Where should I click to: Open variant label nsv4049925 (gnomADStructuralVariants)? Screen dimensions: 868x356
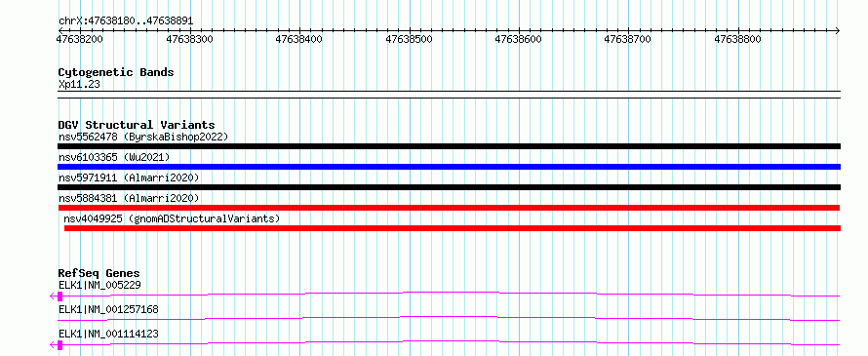point(173,218)
